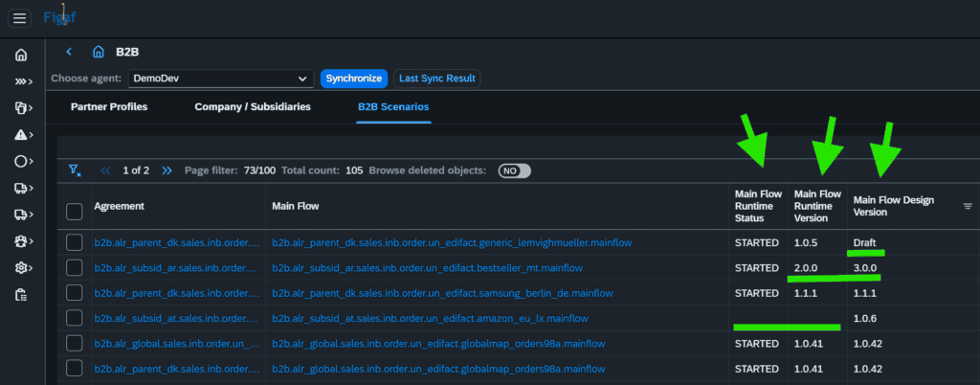Expand the warning triangle alerts sidebar item
The image size is (980, 385).
tap(24, 134)
